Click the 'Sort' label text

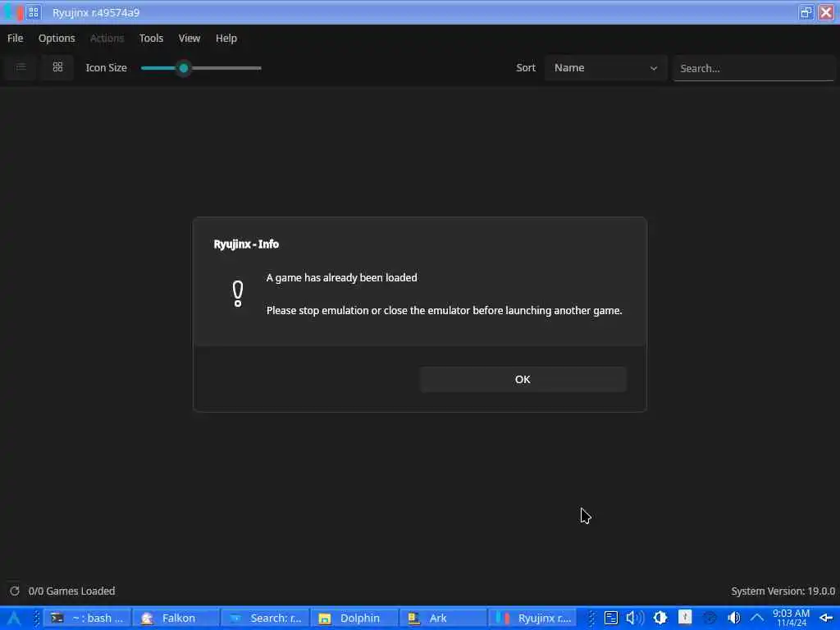pyautogui.click(x=526, y=67)
